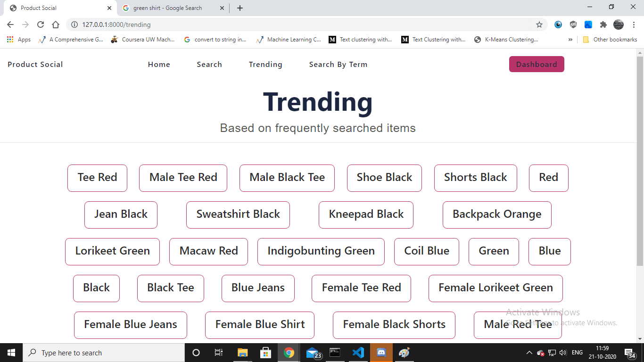644x362 pixels.
Task: Open the Apps bookmarks shortcut
Action: pos(19,40)
